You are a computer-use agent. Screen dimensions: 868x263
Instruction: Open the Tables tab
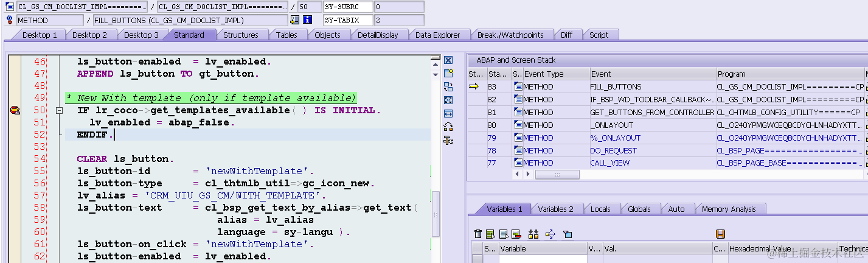click(286, 35)
